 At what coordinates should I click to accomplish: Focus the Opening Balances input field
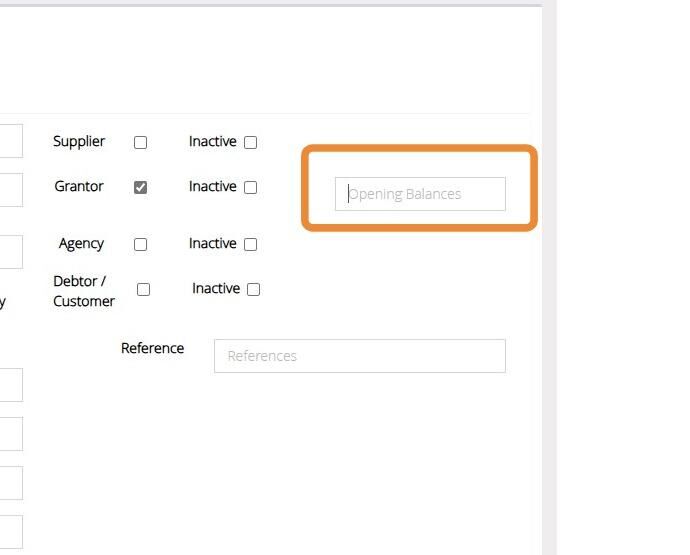(x=420, y=194)
